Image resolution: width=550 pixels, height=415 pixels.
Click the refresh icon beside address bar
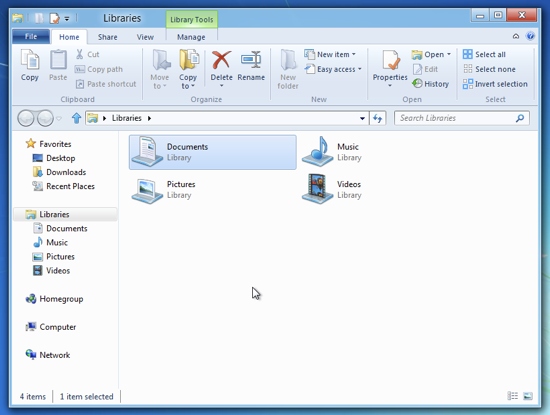pos(377,118)
